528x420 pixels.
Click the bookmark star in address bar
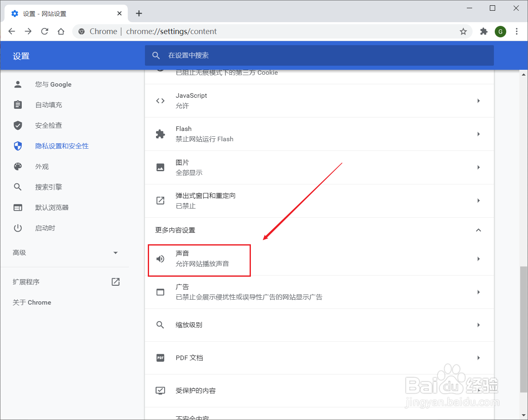coord(463,31)
